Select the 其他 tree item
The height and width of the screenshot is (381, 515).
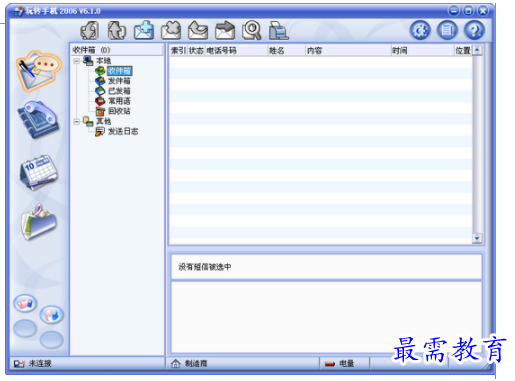103,121
